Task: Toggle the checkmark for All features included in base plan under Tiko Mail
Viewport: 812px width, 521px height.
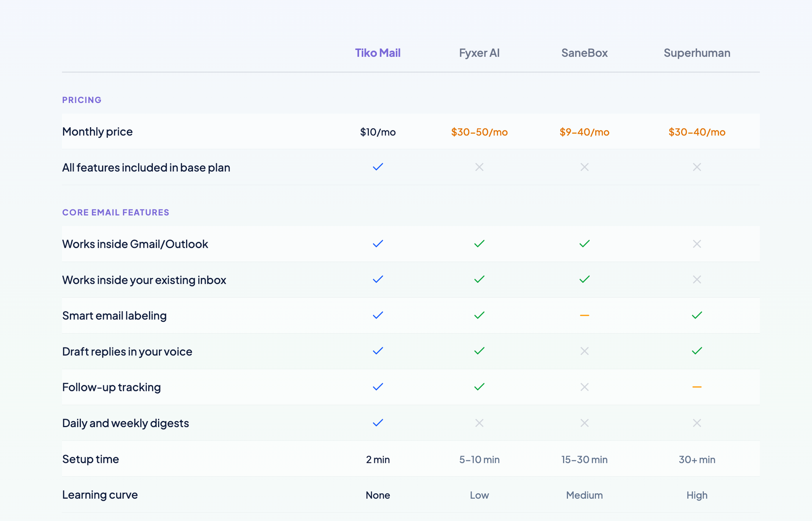Action: tap(377, 167)
